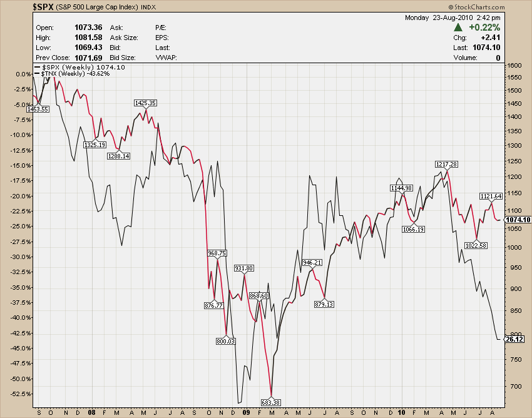Click the 1121.64 price label
532x418 pixels.
(491, 196)
